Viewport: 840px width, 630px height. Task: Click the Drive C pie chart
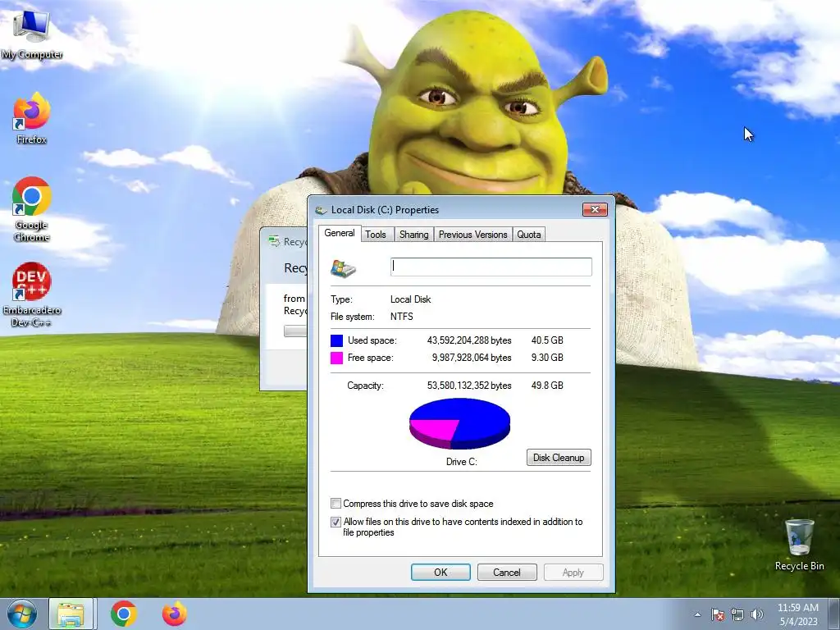459,423
